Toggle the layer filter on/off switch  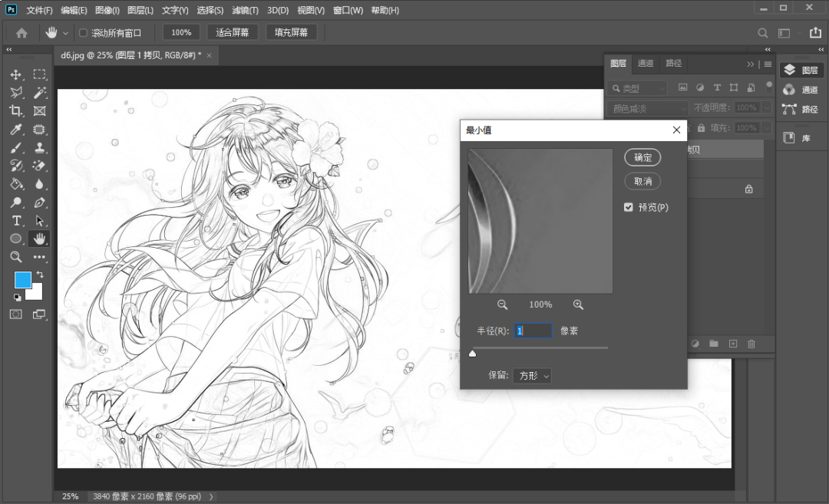point(769,87)
